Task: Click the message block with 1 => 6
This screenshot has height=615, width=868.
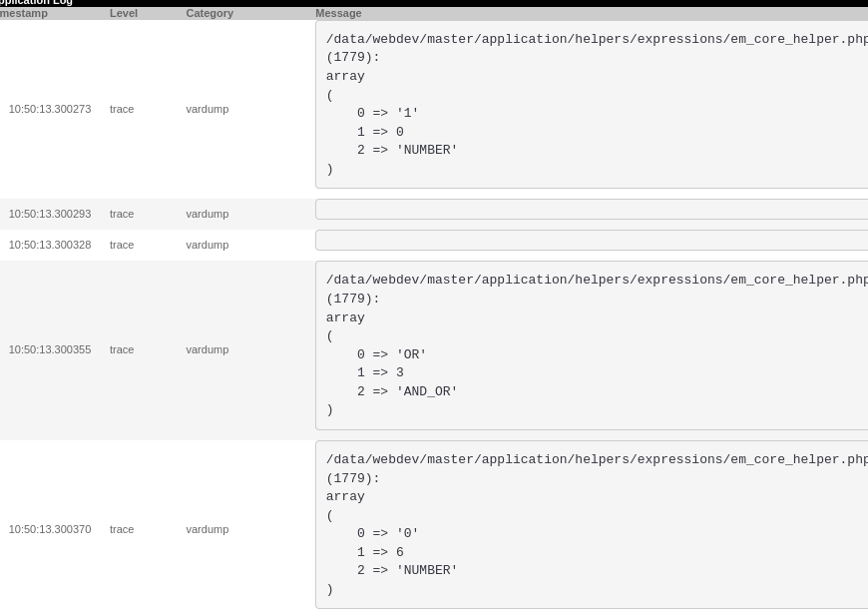Action: coord(592,525)
